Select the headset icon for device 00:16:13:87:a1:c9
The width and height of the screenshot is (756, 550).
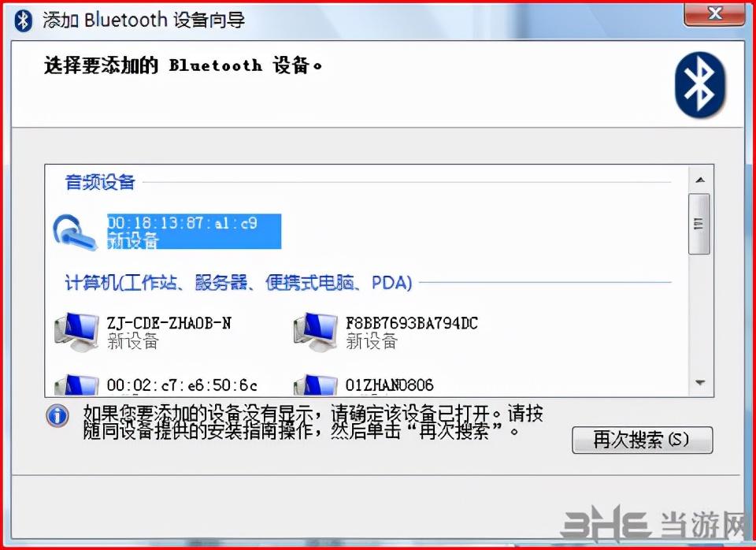(75, 232)
